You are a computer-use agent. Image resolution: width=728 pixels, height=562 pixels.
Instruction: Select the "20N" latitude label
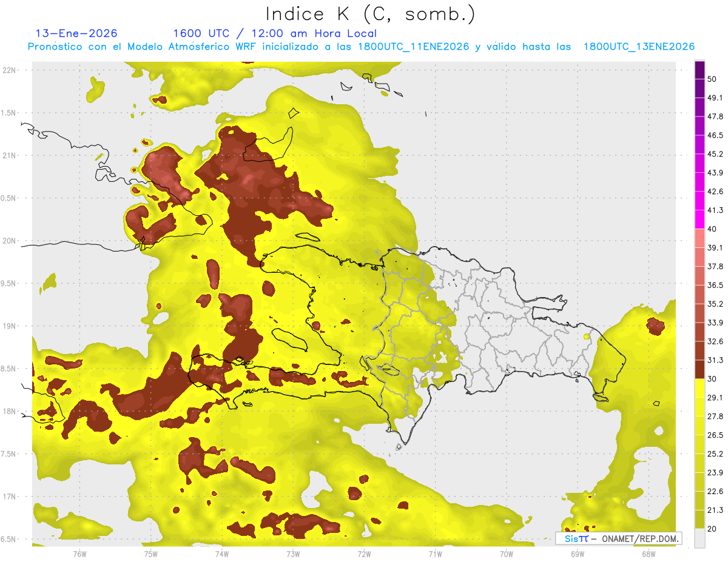pyautogui.click(x=9, y=241)
